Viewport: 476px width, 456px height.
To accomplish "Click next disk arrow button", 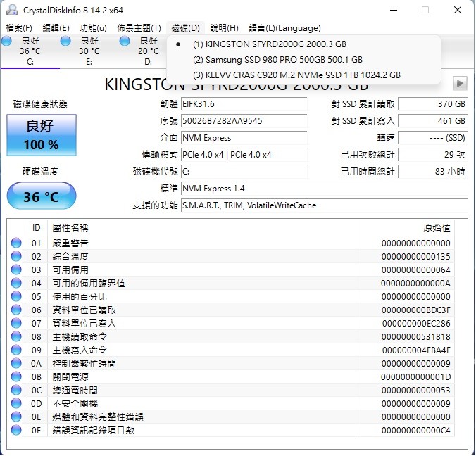I will pyautogui.click(x=460, y=83).
